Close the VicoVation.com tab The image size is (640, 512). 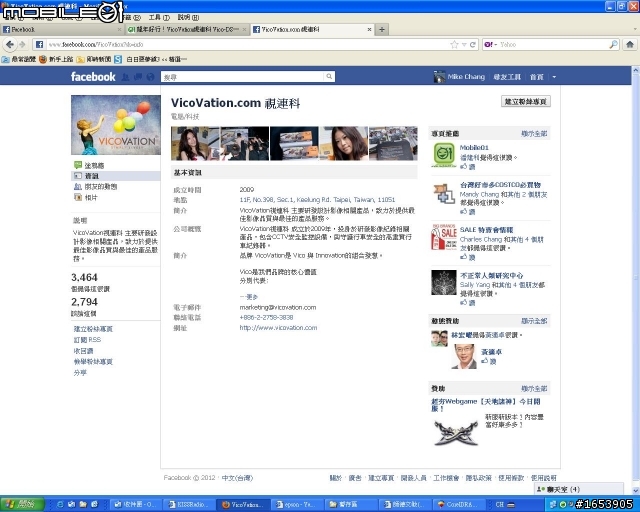tap(369, 29)
